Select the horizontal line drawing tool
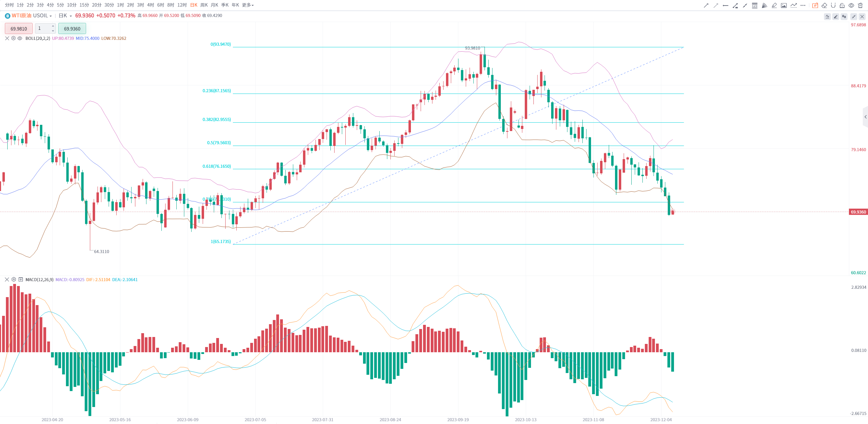Viewport: 868px width, 424px height. pyautogui.click(x=725, y=5)
